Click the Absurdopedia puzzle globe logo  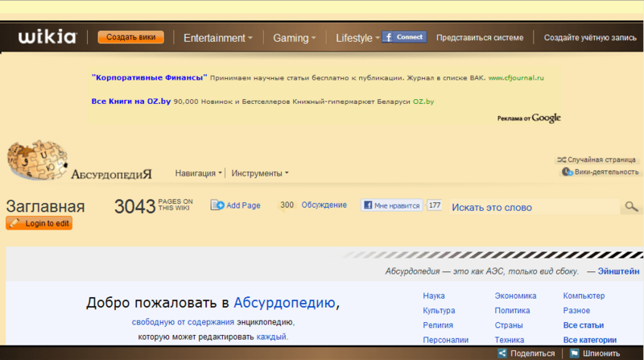pyautogui.click(x=37, y=160)
